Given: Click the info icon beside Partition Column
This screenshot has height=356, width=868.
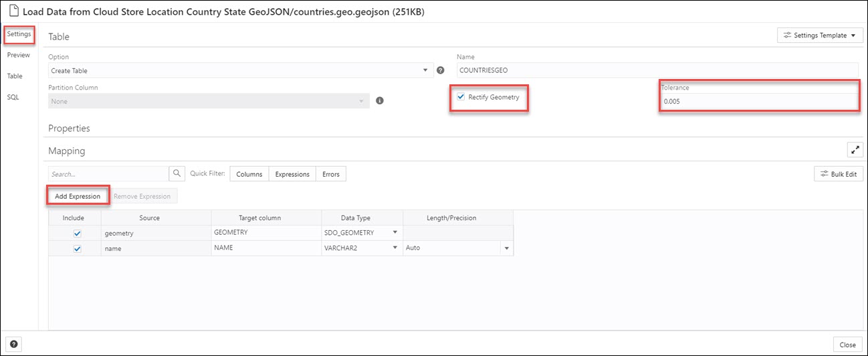Looking at the screenshot, I should point(379,101).
